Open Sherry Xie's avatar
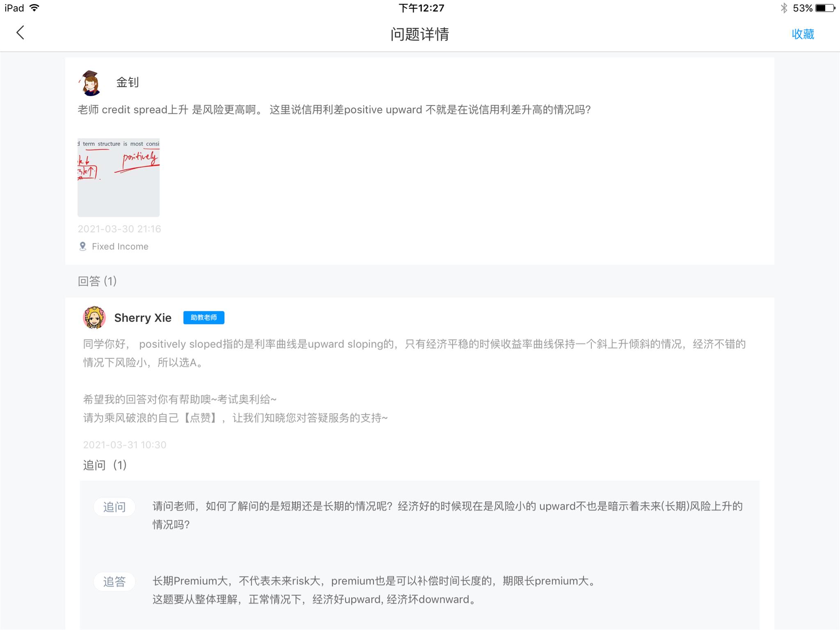This screenshot has width=840, height=630. point(94,317)
